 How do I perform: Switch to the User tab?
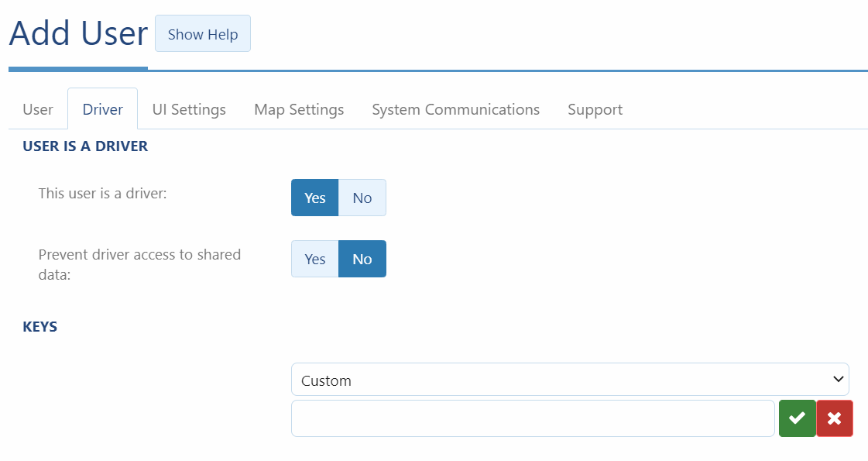coord(38,109)
